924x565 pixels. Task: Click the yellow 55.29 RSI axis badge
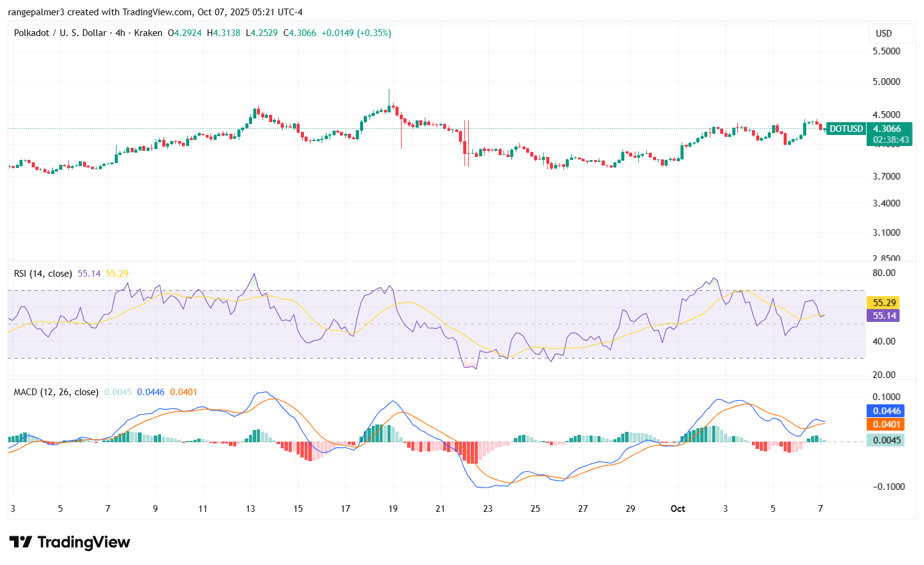(884, 303)
